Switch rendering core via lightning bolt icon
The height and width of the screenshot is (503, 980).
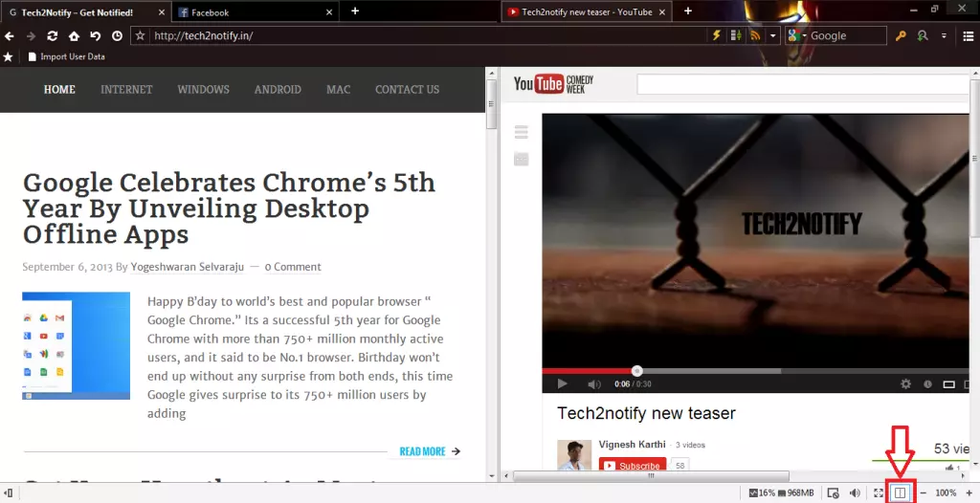coord(717,35)
